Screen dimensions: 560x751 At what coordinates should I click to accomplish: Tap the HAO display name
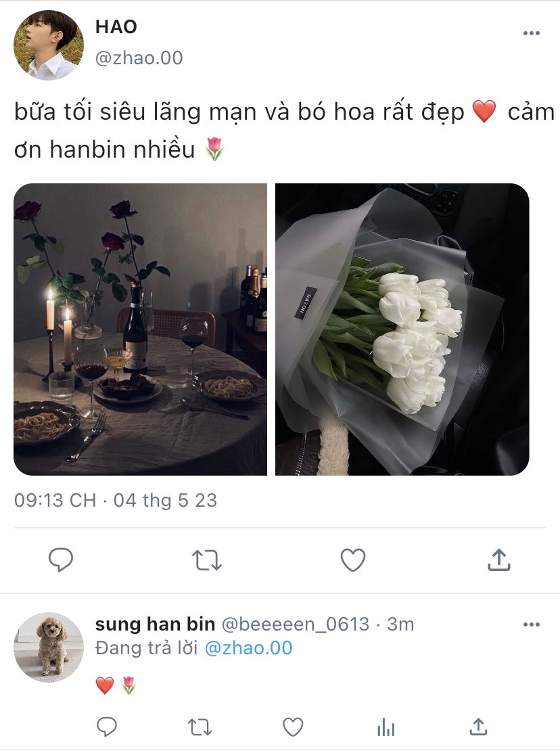click(x=116, y=27)
